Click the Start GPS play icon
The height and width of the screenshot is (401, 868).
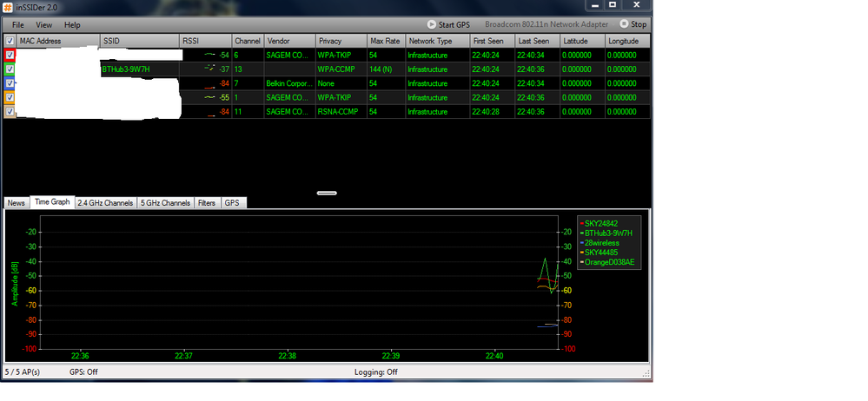pyautogui.click(x=432, y=25)
